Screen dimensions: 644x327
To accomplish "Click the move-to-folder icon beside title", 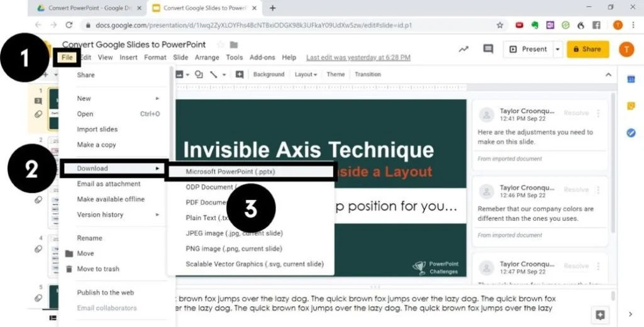I will click(x=234, y=45).
